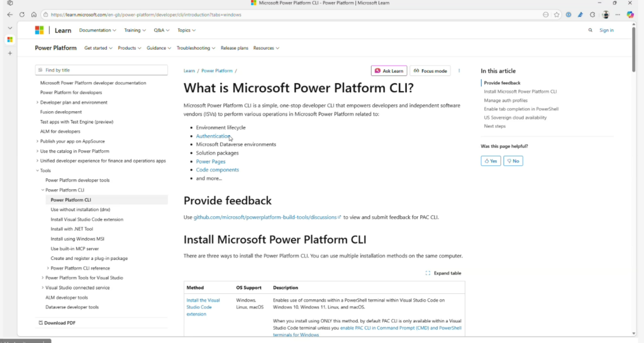
Task: Open the Documentation dropdown menu
Action: click(97, 30)
